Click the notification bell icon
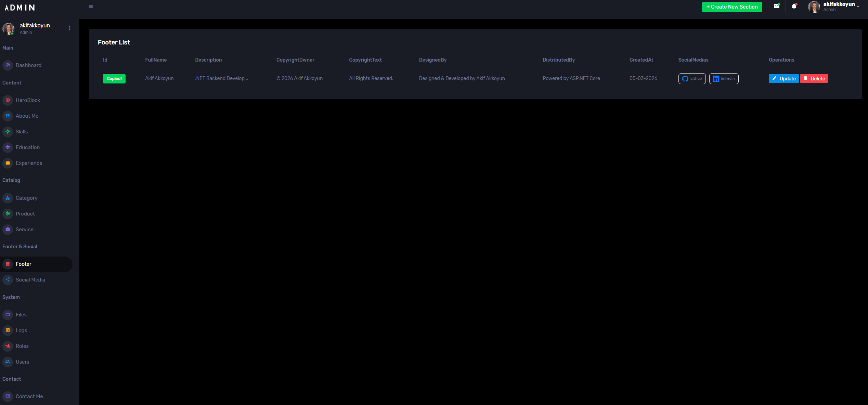 pos(794,6)
